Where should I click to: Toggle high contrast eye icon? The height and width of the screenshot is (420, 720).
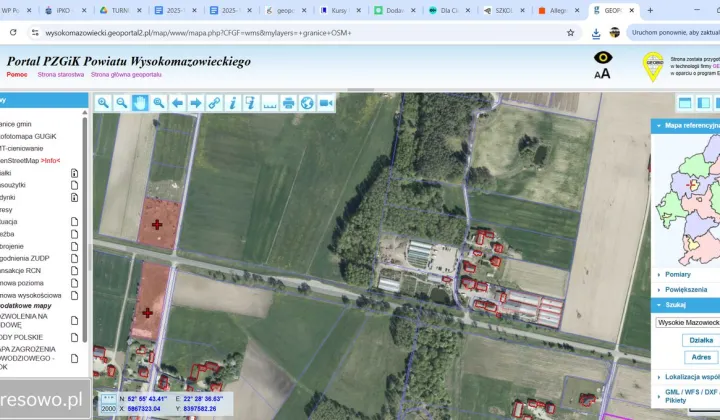tap(602, 58)
